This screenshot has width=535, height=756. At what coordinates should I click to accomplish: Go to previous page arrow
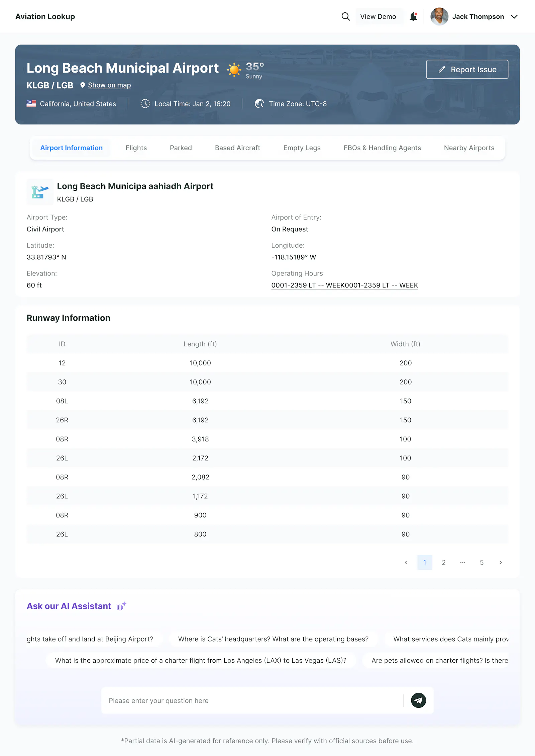tap(406, 563)
